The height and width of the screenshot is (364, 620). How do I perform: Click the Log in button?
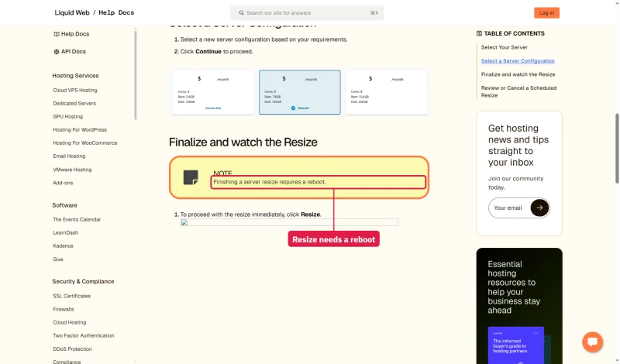pyautogui.click(x=546, y=12)
